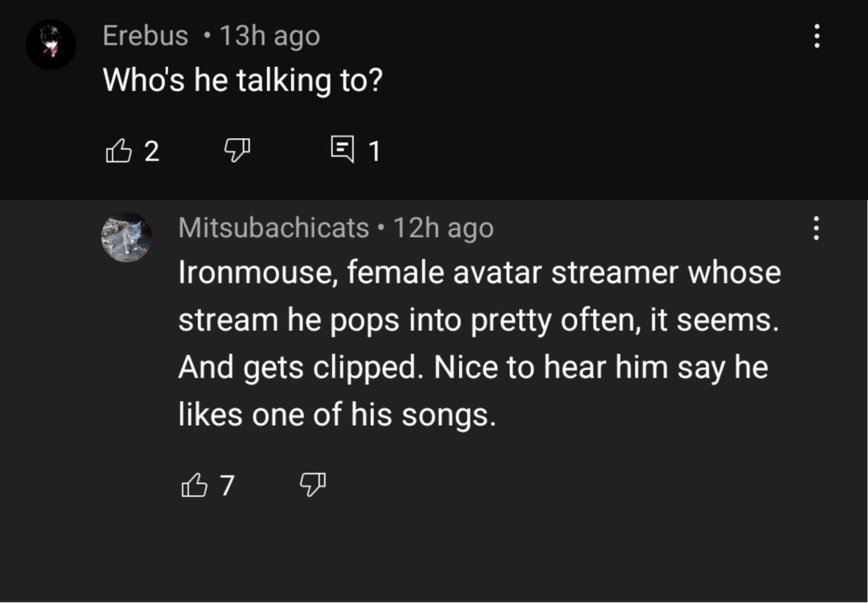Image resolution: width=868 pixels, height=603 pixels.
Task: Like the Erebus comment with thumbs up
Action: 119,151
